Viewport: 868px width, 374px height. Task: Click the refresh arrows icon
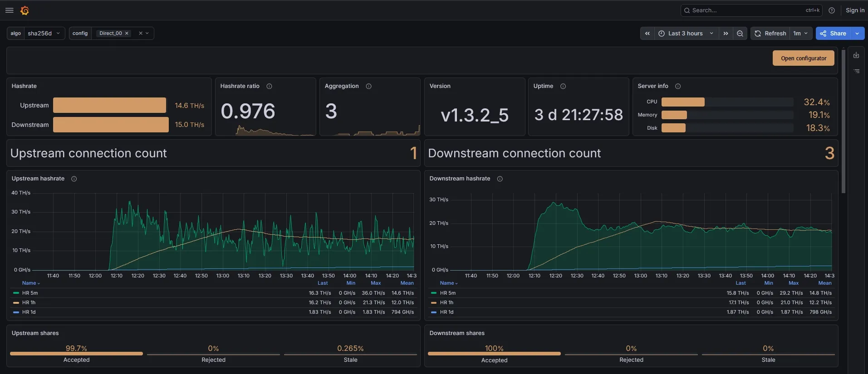pyautogui.click(x=758, y=33)
